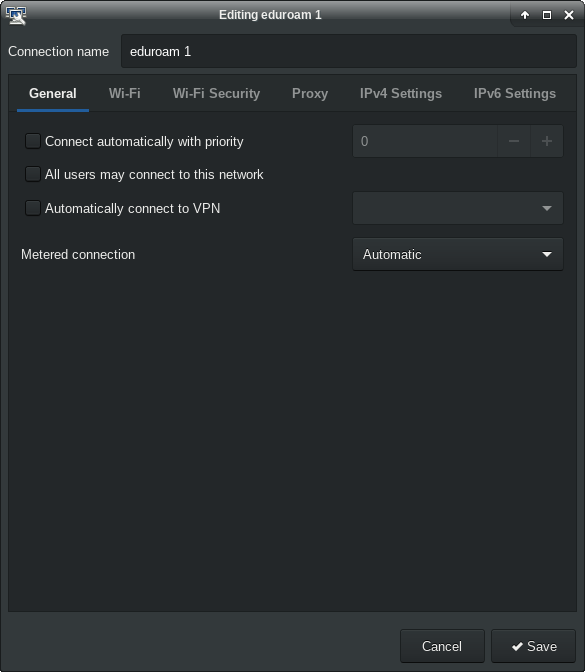Viewport: 585px width, 672px height.
Task: Open the Wi-Fi Security tab
Action: tap(216, 93)
